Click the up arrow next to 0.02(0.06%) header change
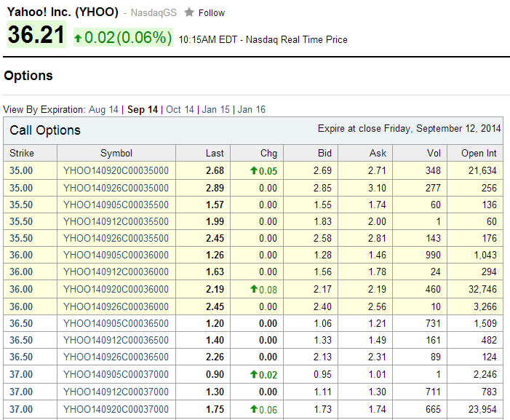 [x=78, y=39]
